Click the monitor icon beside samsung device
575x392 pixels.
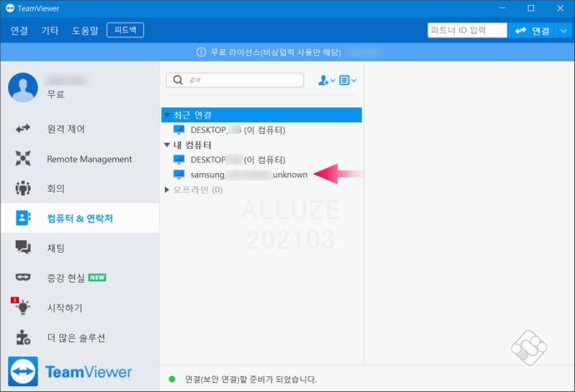[x=179, y=175]
